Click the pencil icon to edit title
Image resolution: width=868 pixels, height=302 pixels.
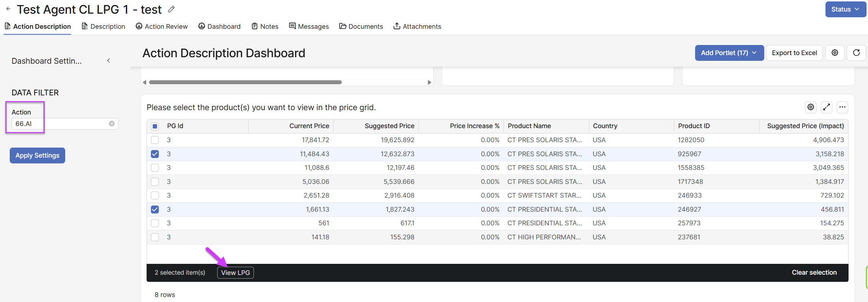coord(171,9)
